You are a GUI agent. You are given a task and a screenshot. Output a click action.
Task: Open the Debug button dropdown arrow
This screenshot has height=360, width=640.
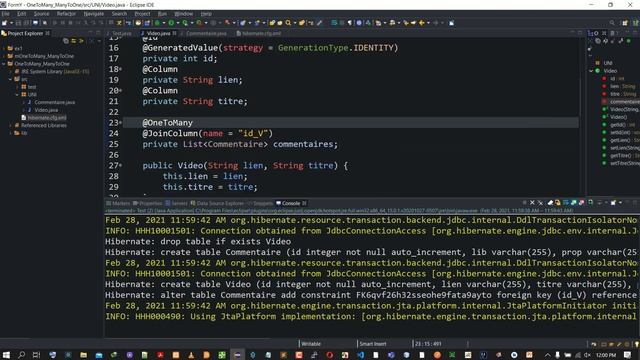[x=164, y=23]
